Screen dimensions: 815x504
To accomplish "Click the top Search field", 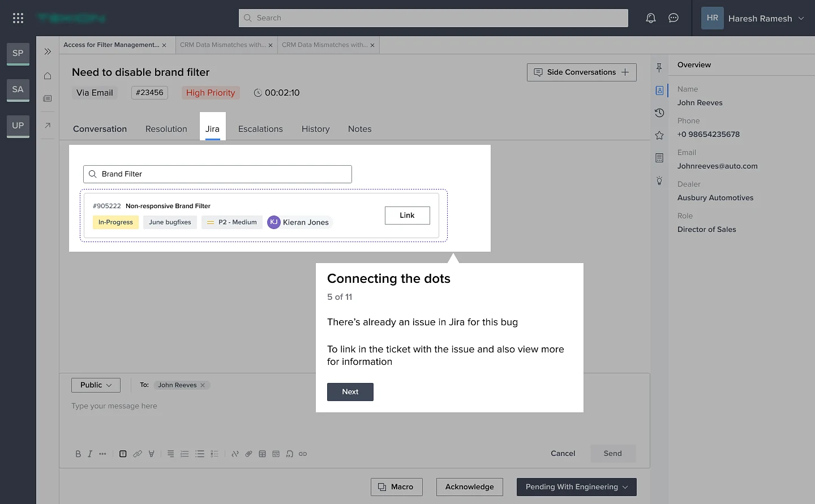I will pos(434,18).
